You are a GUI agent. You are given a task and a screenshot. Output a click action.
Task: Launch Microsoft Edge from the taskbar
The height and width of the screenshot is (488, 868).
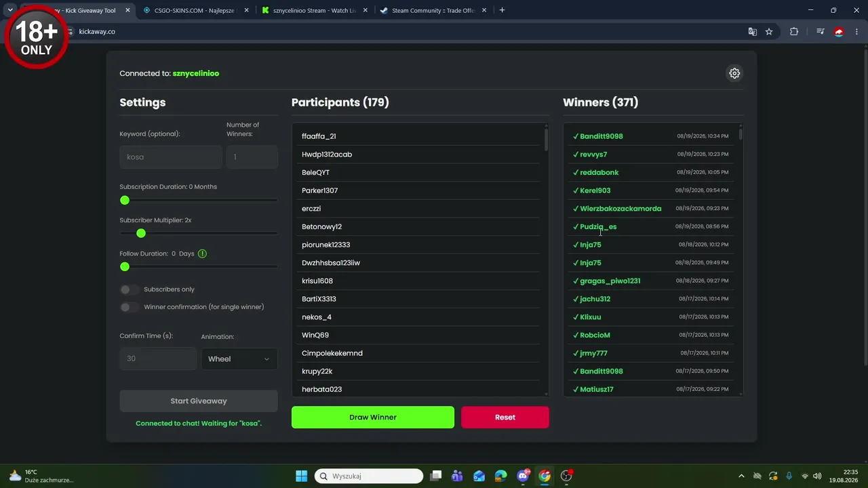(x=500, y=476)
